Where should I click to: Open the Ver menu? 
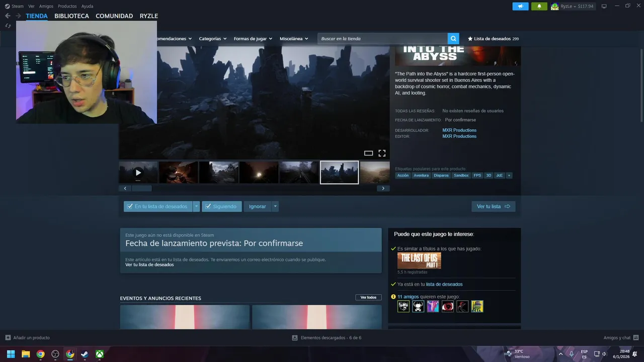click(x=31, y=6)
